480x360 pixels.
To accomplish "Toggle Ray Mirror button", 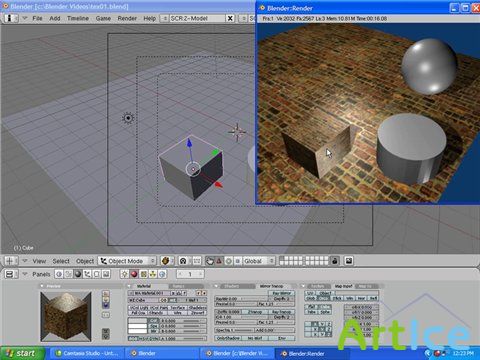I will [282, 293].
